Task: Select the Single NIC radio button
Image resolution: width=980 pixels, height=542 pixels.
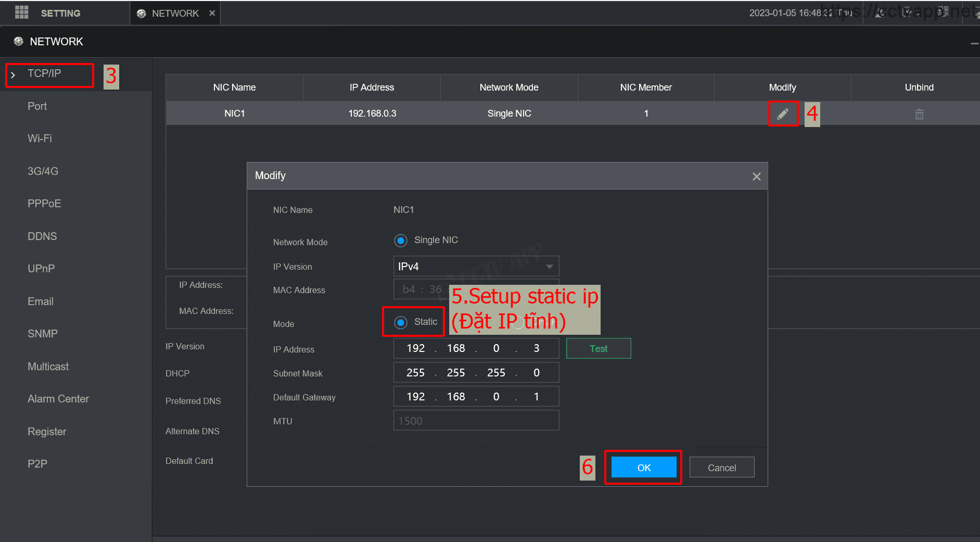Action: click(x=400, y=241)
